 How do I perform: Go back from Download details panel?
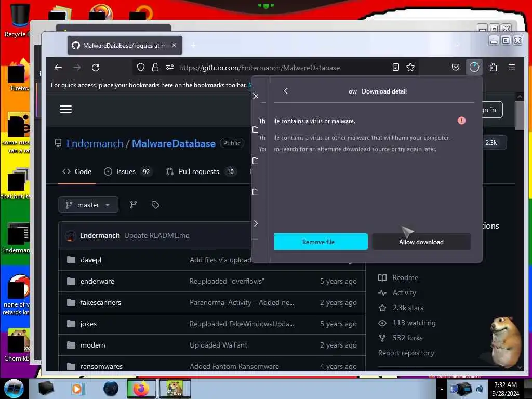coord(286,91)
